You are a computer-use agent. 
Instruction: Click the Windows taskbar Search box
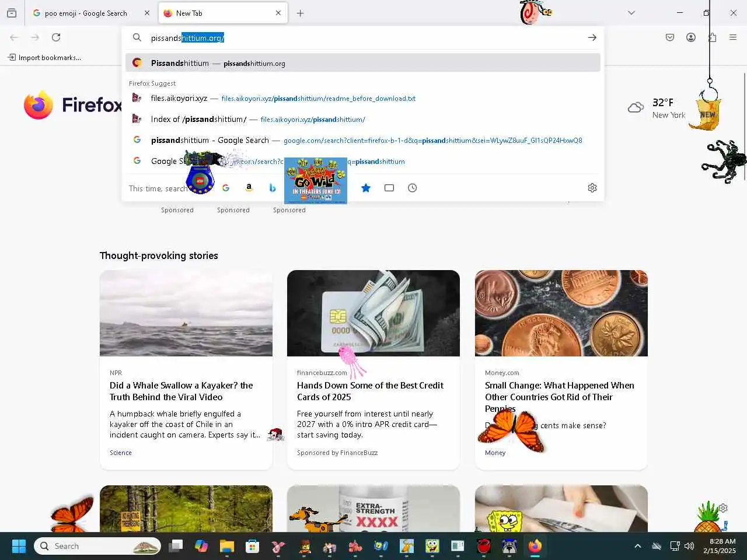tap(97, 546)
